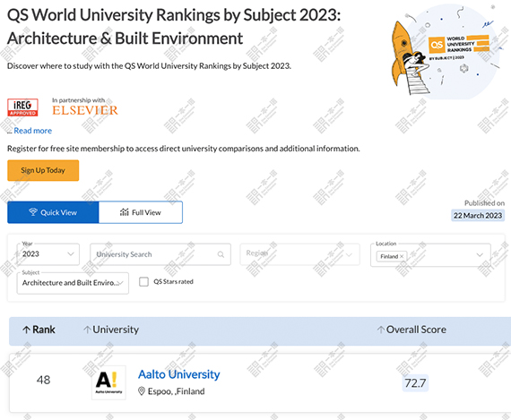
Task: Sort by Rank column arrow
Action: (26, 330)
